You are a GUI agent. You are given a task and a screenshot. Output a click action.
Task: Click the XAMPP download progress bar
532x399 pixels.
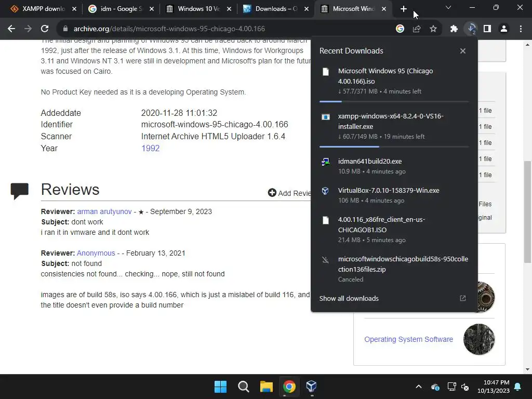coord(394,147)
